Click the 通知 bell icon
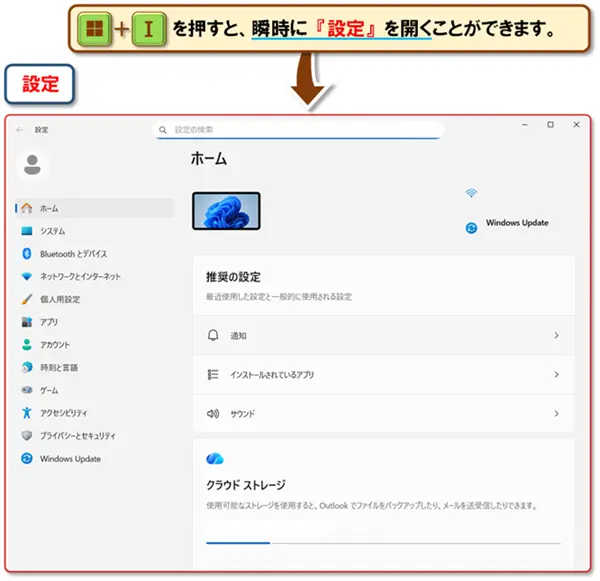 pyautogui.click(x=213, y=335)
